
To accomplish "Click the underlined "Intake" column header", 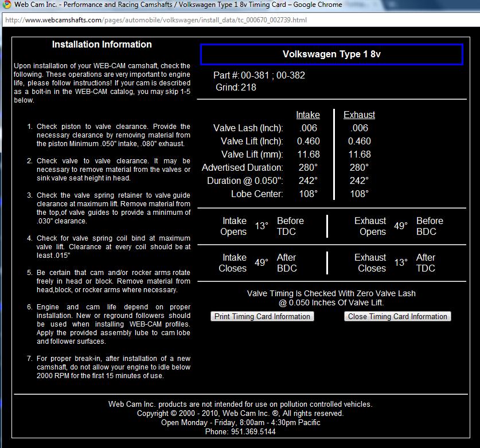I will click(308, 115).
